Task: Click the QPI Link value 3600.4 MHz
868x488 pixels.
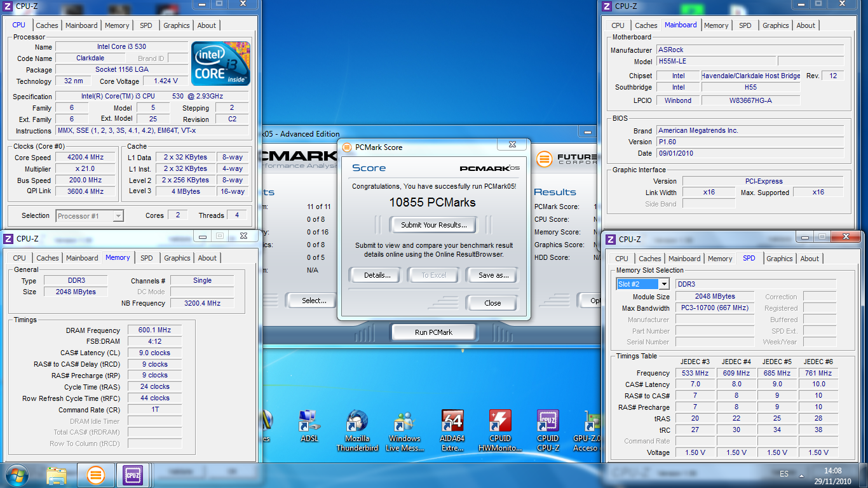Action: coord(86,191)
